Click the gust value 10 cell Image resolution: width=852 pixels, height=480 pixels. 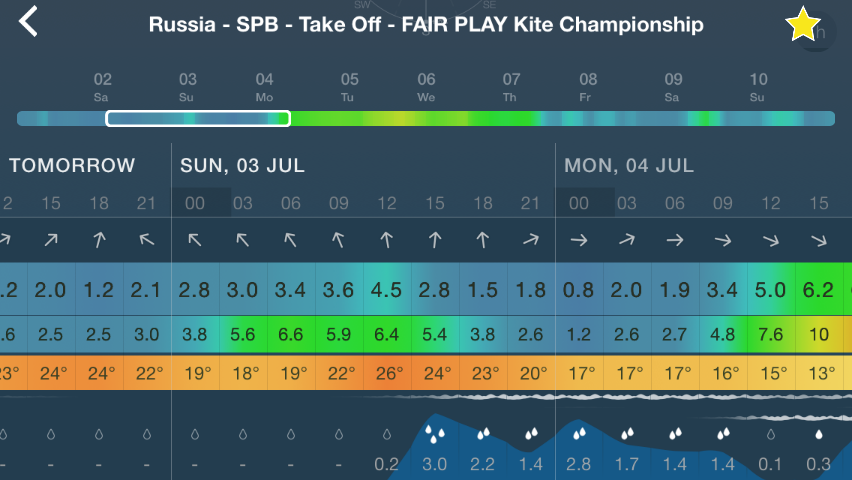[x=819, y=334]
